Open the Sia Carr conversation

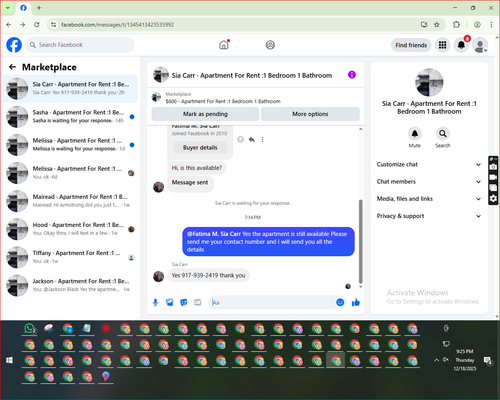(x=70, y=88)
